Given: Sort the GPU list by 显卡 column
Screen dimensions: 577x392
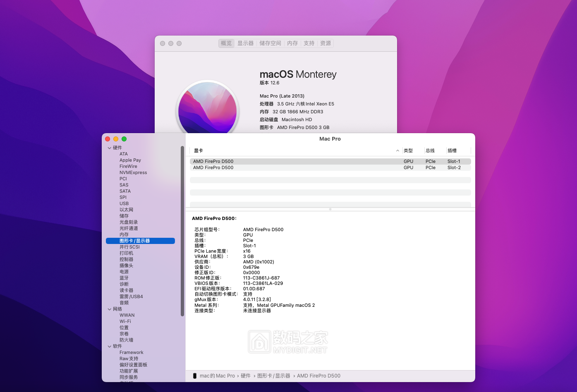Looking at the screenshot, I should pyautogui.click(x=198, y=150).
